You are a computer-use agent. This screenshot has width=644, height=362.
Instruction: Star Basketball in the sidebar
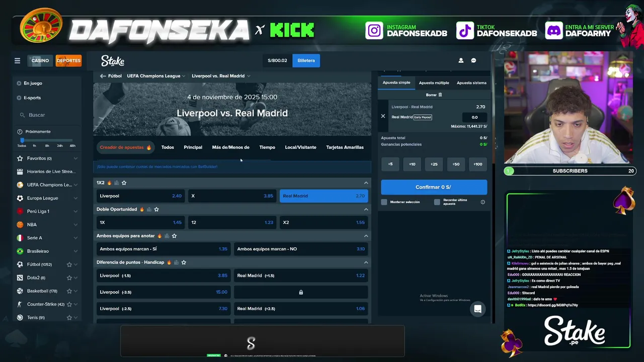click(x=69, y=291)
